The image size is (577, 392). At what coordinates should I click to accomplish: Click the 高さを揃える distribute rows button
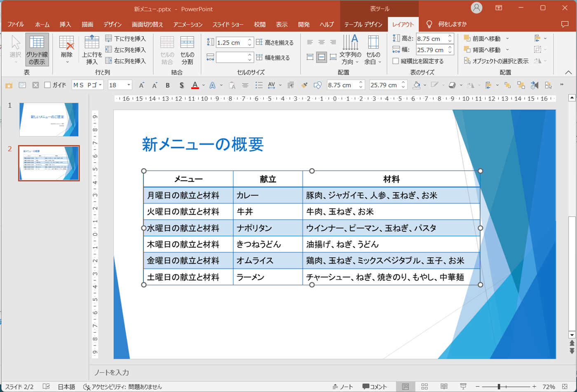[x=275, y=42]
